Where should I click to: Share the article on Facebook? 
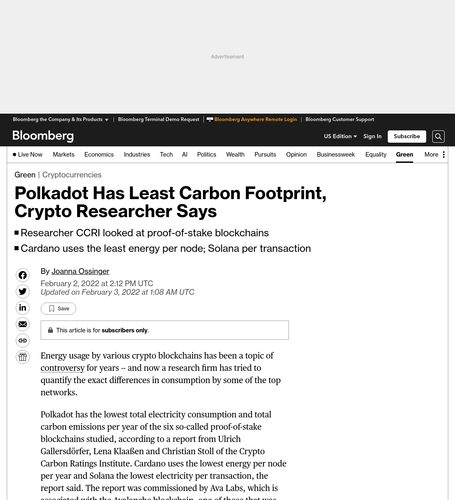(23, 275)
